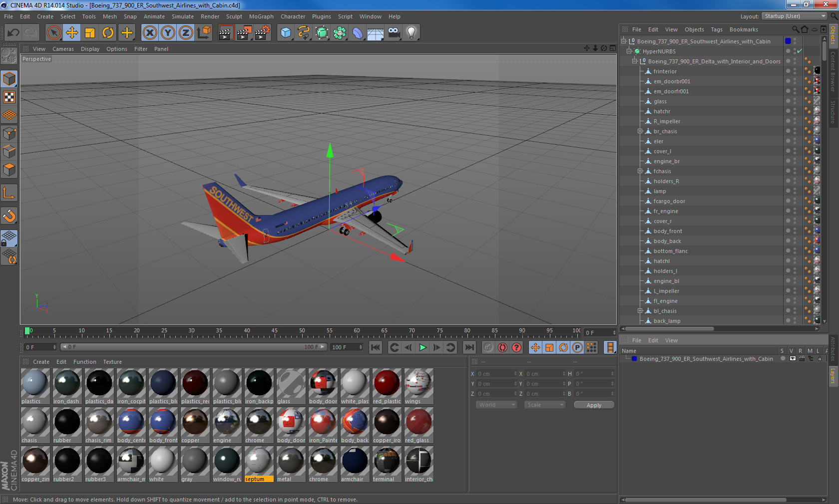Add floor environment object icon
The height and width of the screenshot is (504, 839).
[376, 33]
